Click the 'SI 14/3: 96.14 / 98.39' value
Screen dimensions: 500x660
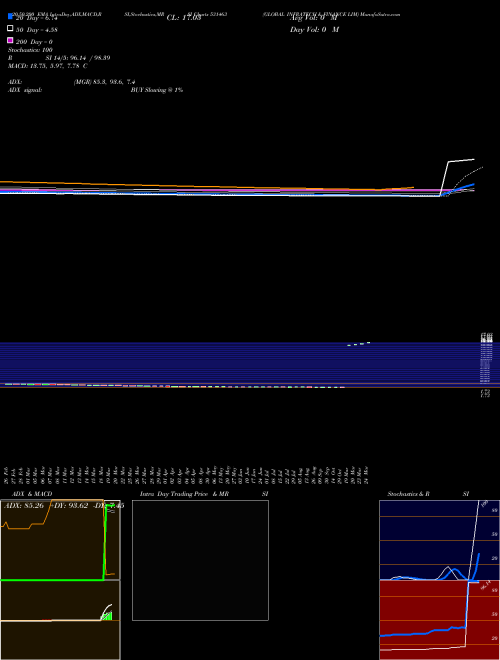[x=78, y=58]
